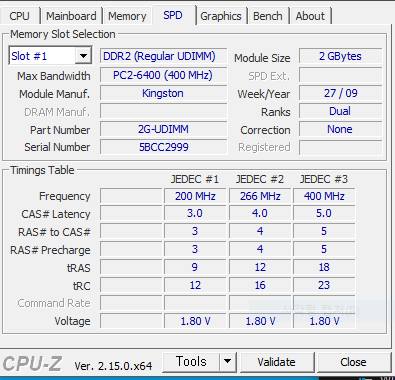Click the Module Manuf. label

pos(55,94)
